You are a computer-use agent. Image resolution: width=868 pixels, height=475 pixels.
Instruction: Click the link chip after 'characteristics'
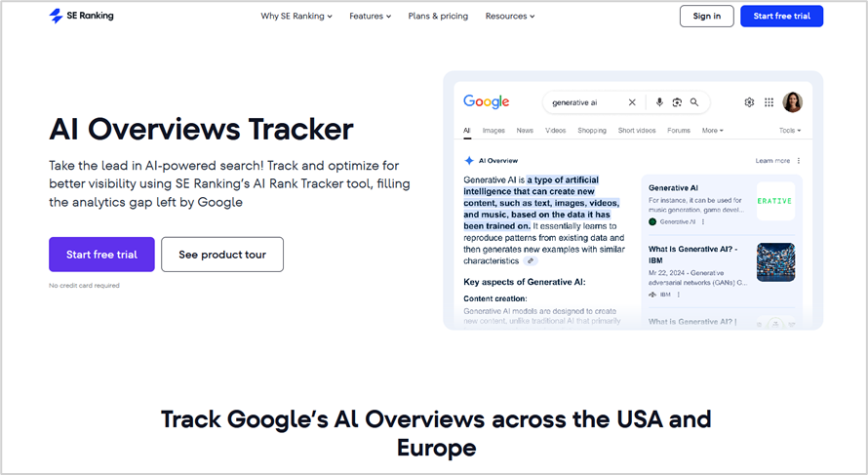pyautogui.click(x=531, y=260)
